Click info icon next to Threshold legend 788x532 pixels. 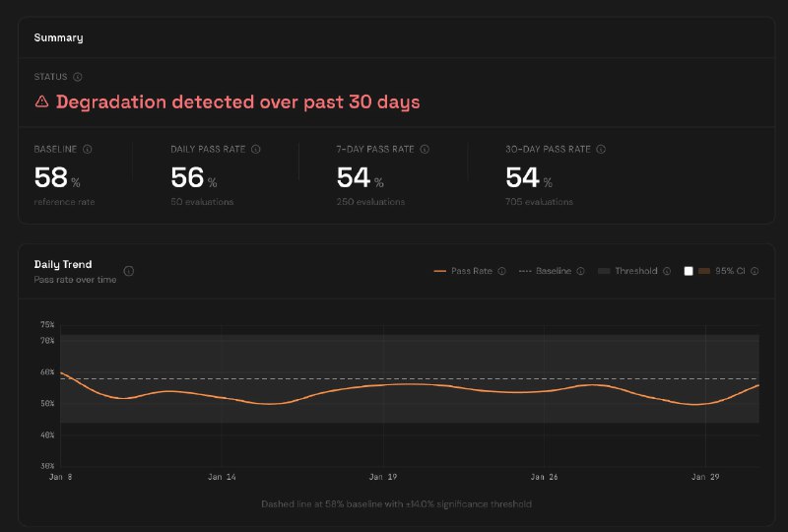(x=667, y=271)
